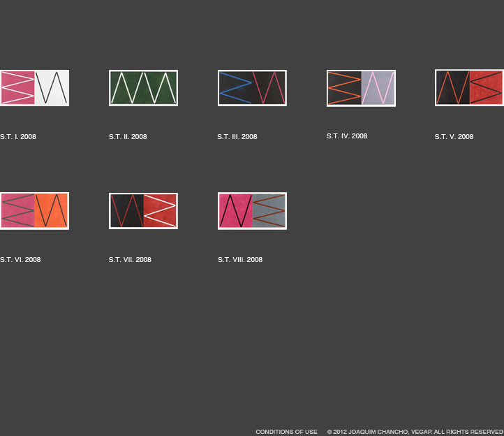The height and width of the screenshot is (436, 504).
Task: Select the "S.T. VII. 2008" title label
Action: tap(130, 260)
